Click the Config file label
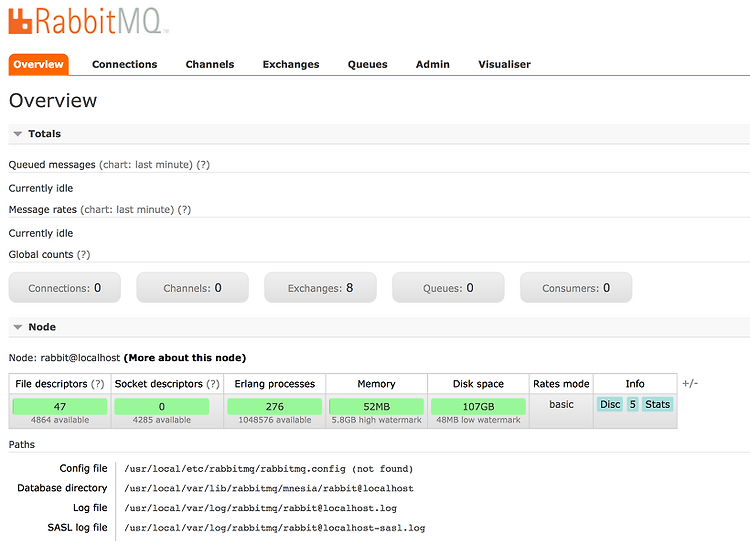Screen dimensions: 750x545 (83, 468)
